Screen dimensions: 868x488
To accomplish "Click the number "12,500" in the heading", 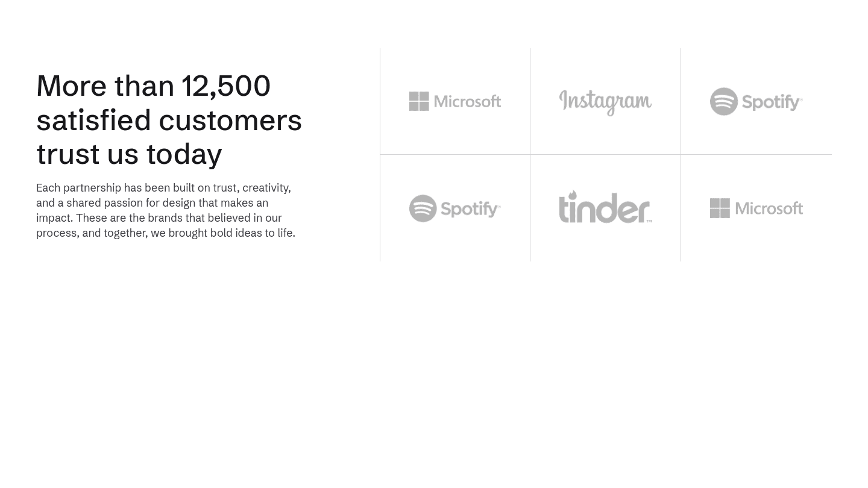I will [x=226, y=86].
